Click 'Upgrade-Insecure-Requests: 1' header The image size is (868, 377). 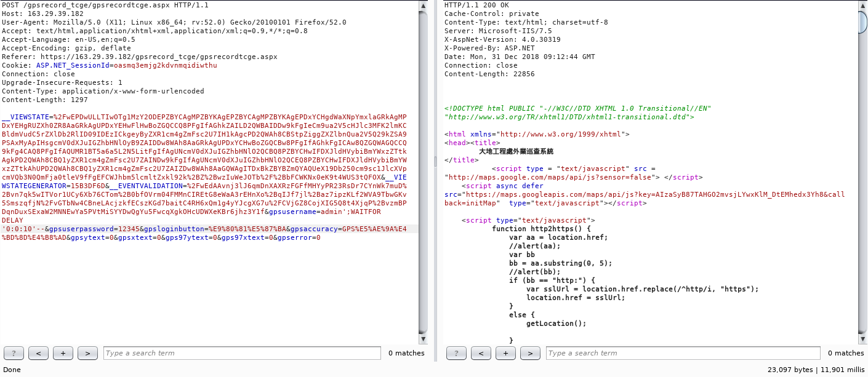62,82
